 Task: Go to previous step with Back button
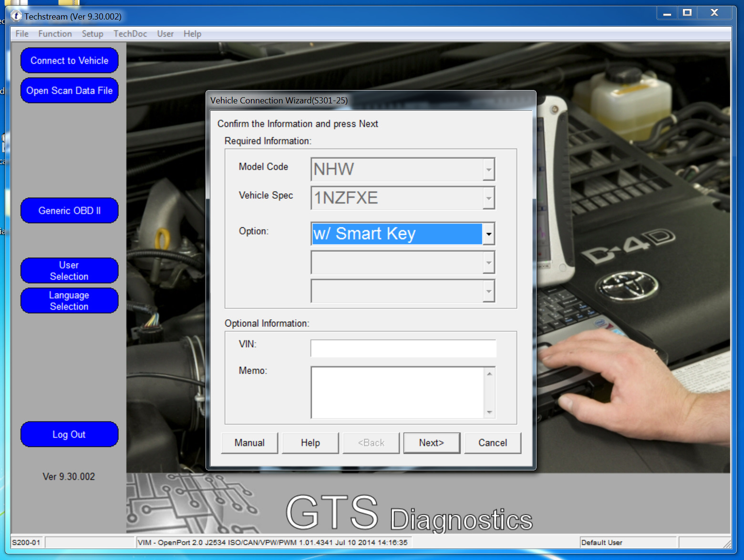coord(371,443)
